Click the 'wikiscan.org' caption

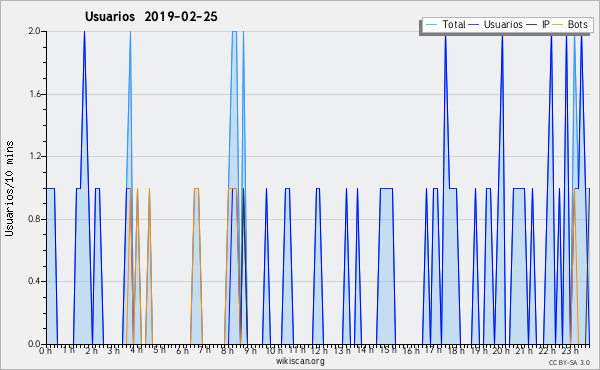click(x=300, y=361)
